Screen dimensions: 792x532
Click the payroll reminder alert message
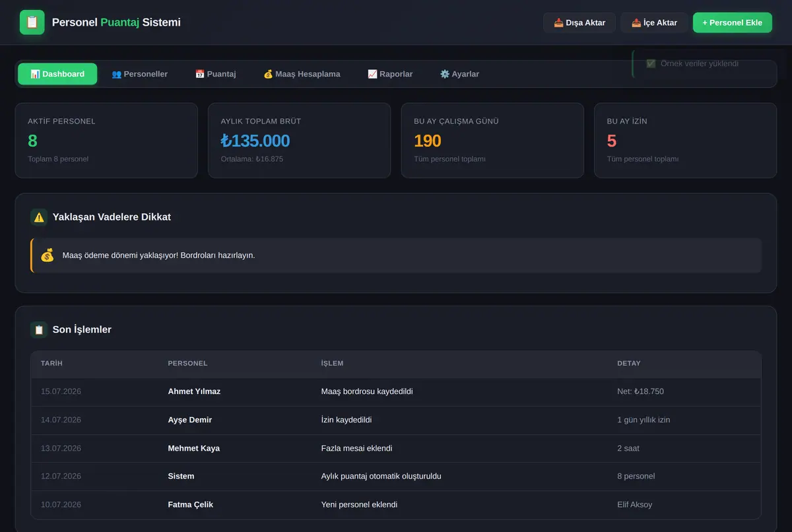tap(396, 255)
